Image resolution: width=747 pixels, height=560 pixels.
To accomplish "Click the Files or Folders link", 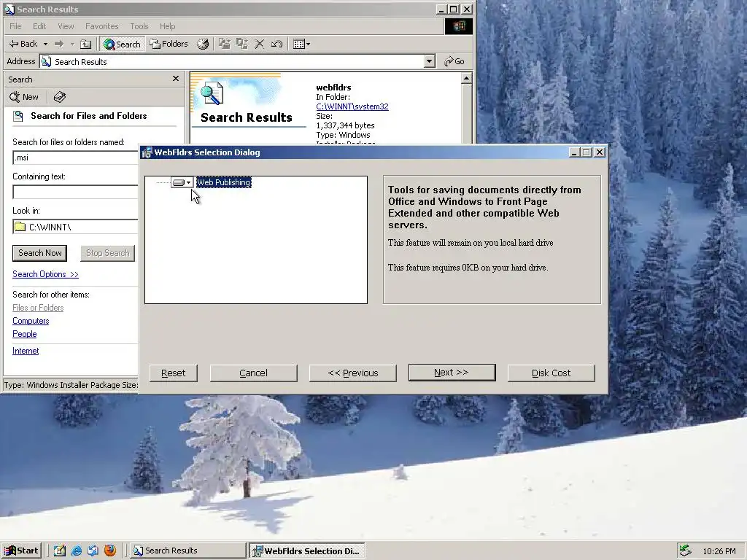I will click(x=38, y=308).
